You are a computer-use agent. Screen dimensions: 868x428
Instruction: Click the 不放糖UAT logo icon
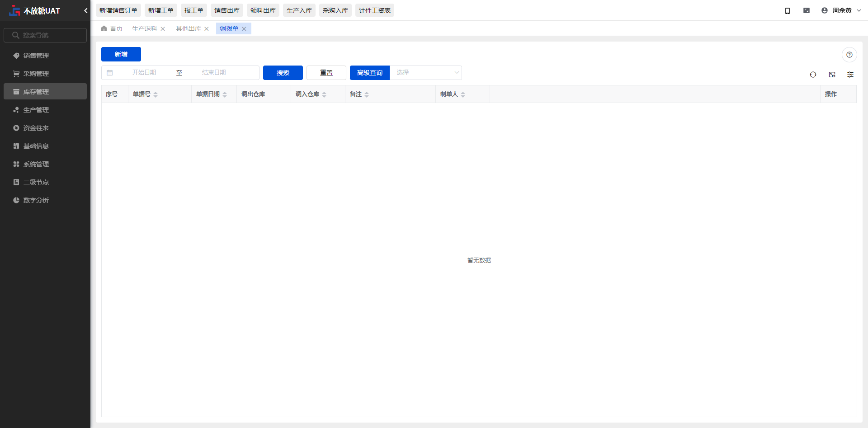coord(14,10)
